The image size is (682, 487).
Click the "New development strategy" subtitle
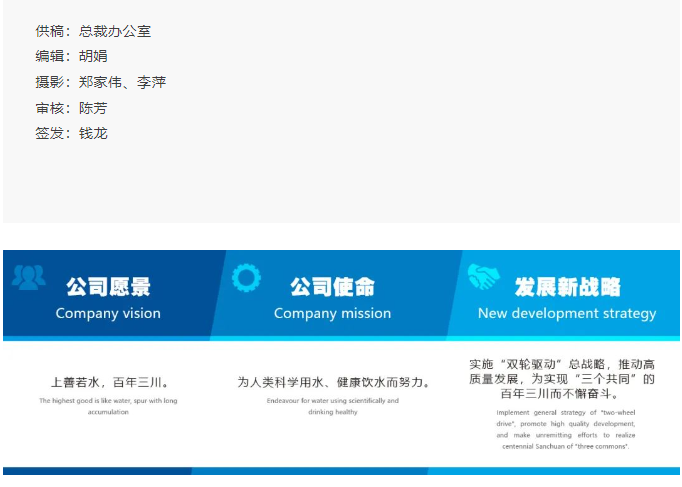567,313
